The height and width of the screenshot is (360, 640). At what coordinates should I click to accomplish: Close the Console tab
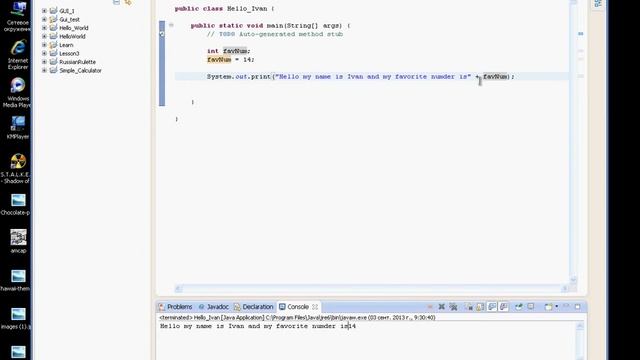[x=315, y=307]
